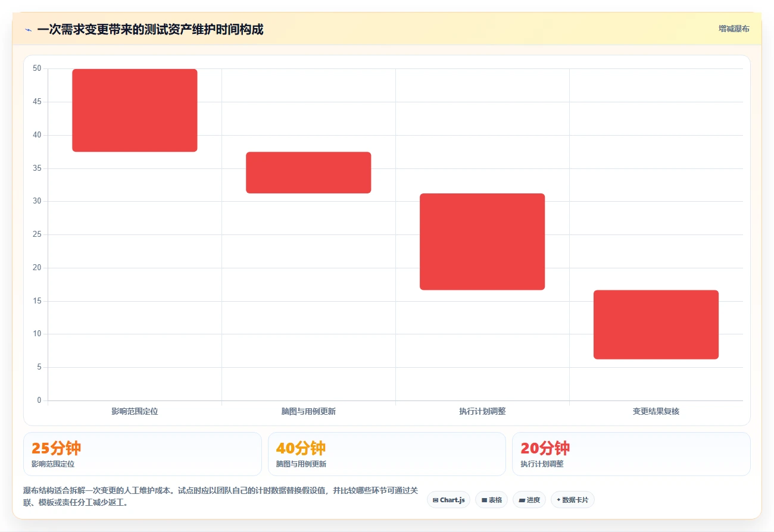The width and height of the screenshot is (774, 532).
Task: Click x-axis label 变更结果复核
Action: click(x=656, y=411)
